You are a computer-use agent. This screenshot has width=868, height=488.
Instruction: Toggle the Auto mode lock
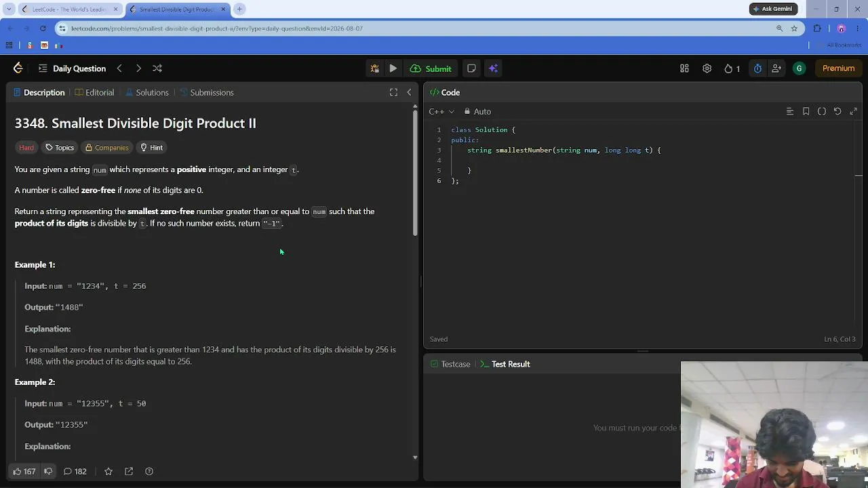[477, 111]
